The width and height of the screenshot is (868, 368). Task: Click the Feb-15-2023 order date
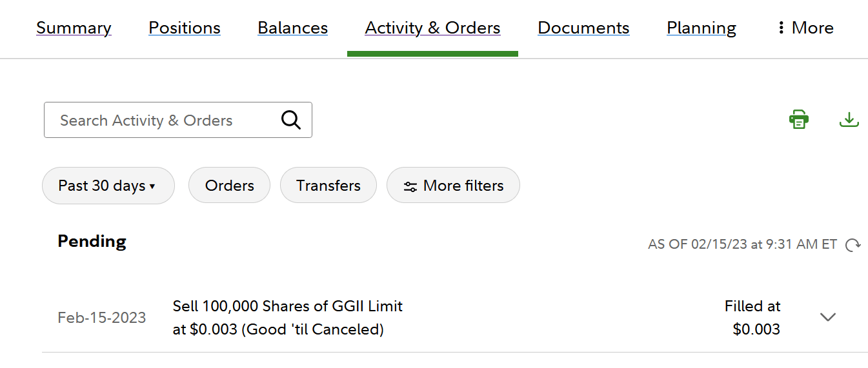pos(102,318)
